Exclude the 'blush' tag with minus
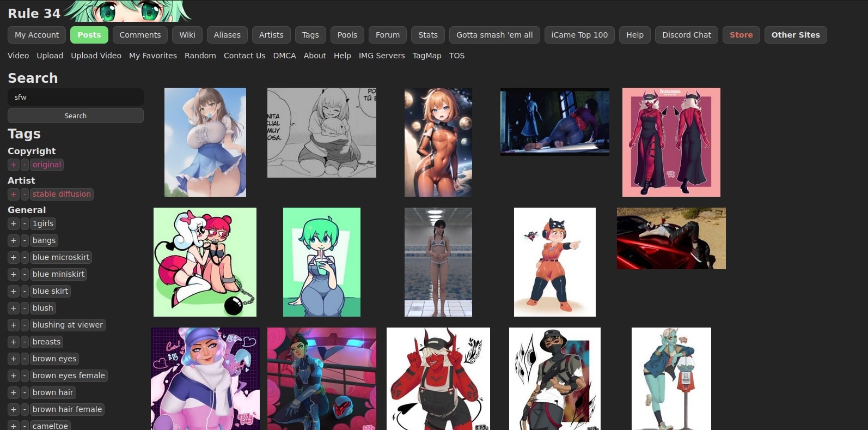This screenshot has height=430, width=868. [25, 308]
